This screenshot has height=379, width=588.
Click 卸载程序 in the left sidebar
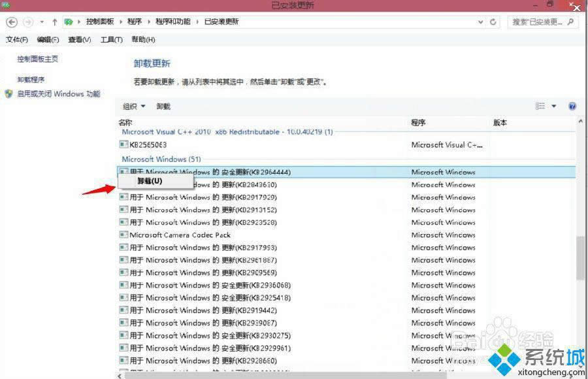click(25, 80)
